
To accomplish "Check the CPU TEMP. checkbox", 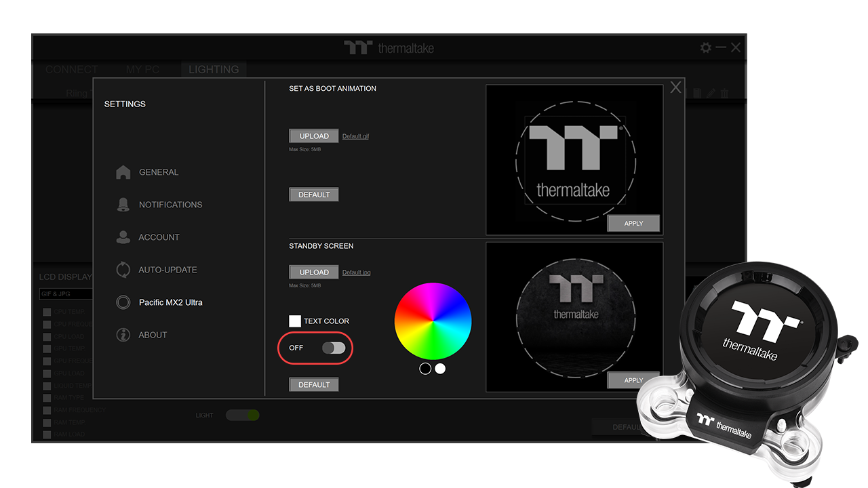I will pos(47,312).
